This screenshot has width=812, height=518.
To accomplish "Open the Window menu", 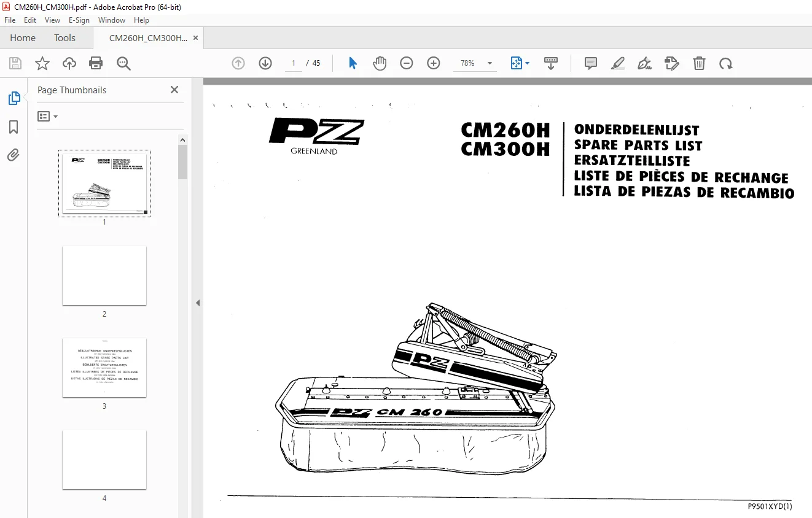I will point(112,20).
